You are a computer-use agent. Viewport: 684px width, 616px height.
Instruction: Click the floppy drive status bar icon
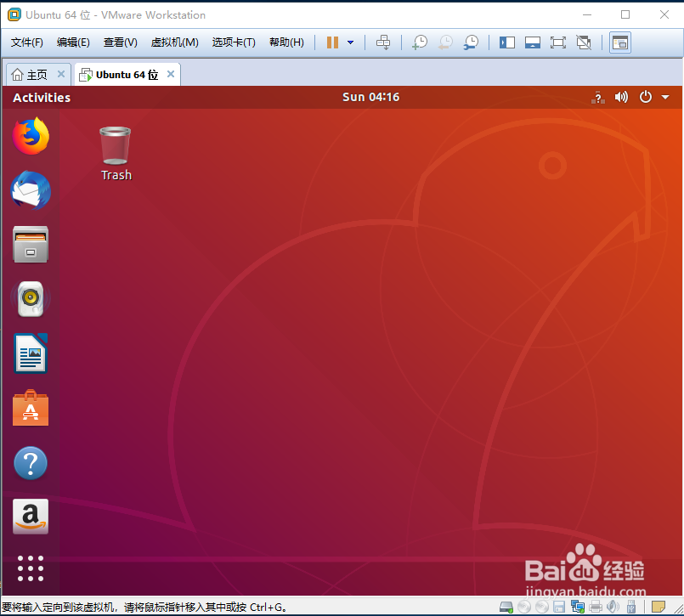(559, 607)
